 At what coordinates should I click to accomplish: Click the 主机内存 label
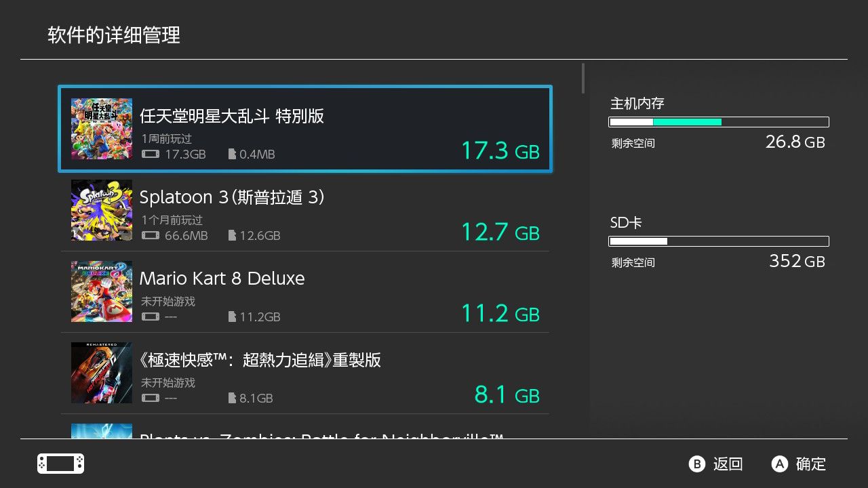pos(637,104)
